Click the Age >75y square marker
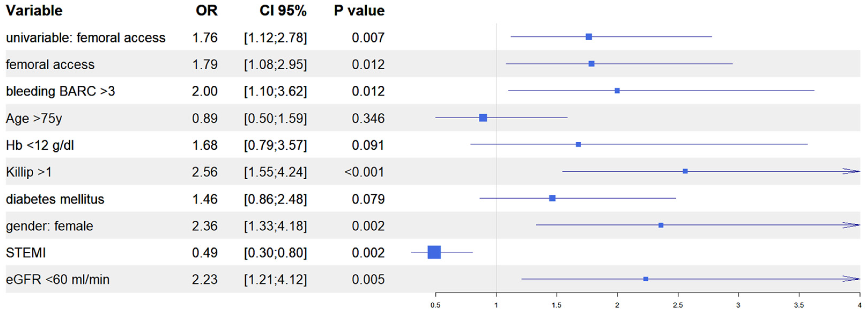 [x=483, y=117]
